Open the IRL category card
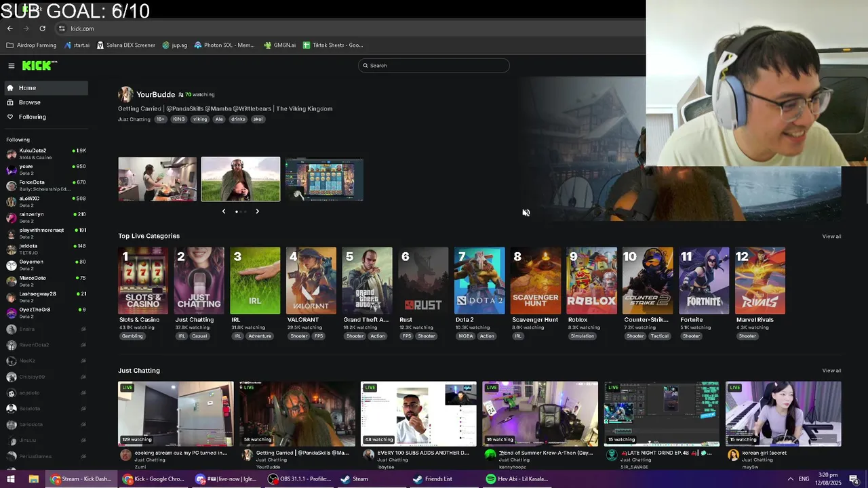 click(x=255, y=281)
